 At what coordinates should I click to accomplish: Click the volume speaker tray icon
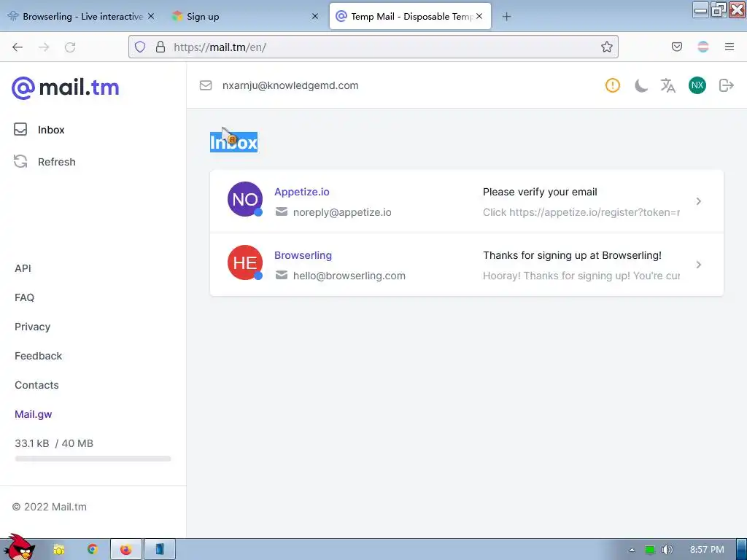coord(667,550)
